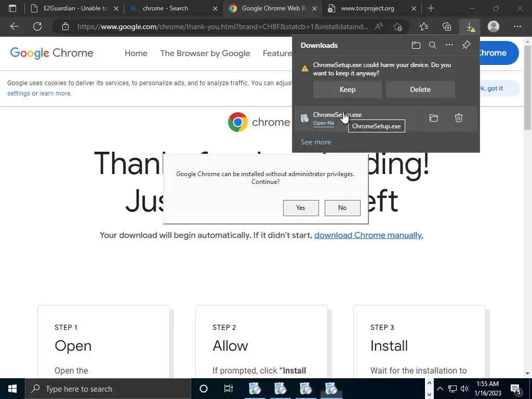Click the page vertical scrollbar thumb
The image size is (532, 399).
tap(527, 87)
